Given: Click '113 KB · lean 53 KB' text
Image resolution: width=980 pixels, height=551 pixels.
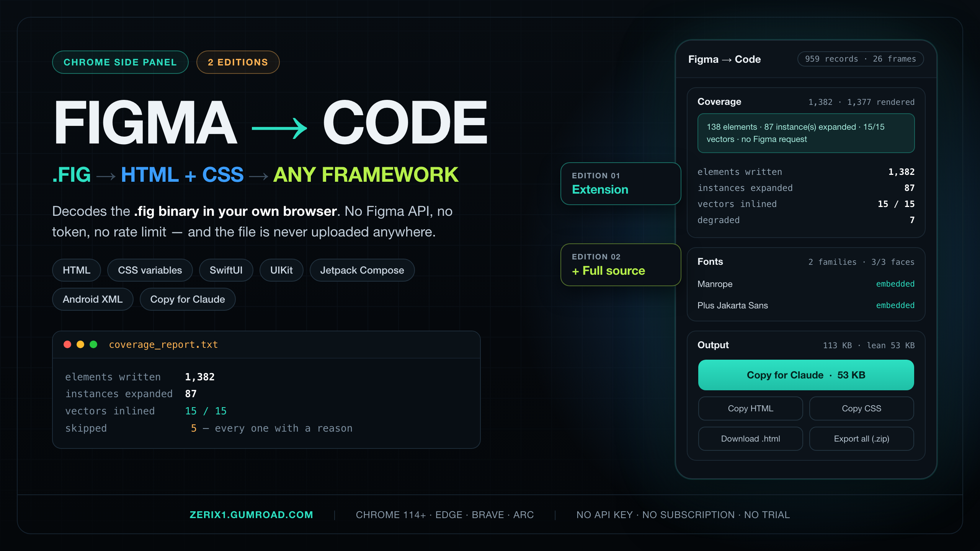Looking at the screenshot, I should point(869,345).
